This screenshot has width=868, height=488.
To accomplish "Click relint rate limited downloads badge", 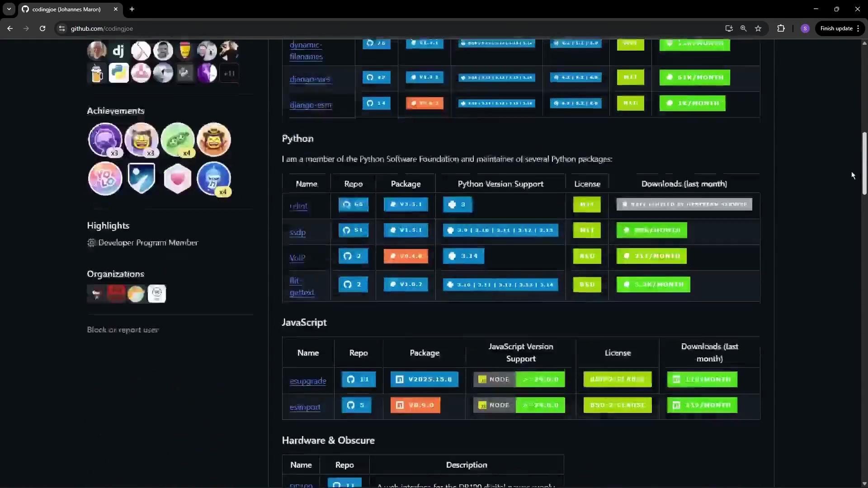I will (x=684, y=204).
